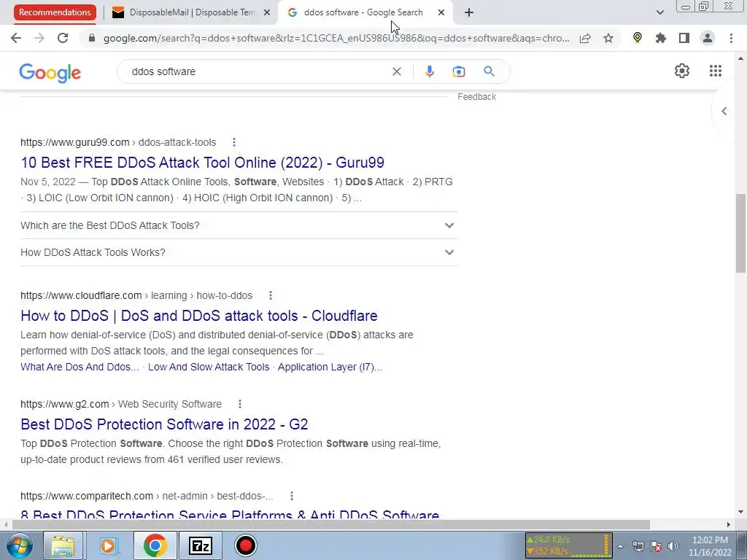
Task: Click the red record button app
Action: pos(246,545)
